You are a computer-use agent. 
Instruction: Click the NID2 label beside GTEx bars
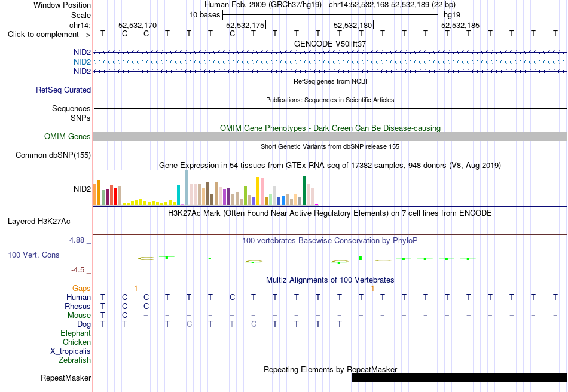[82, 189]
